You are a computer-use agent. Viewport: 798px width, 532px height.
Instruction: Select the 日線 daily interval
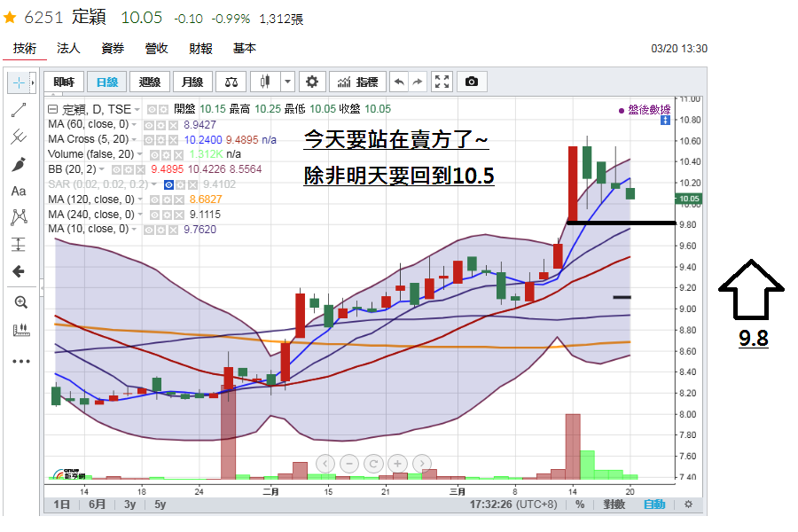(x=107, y=82)
